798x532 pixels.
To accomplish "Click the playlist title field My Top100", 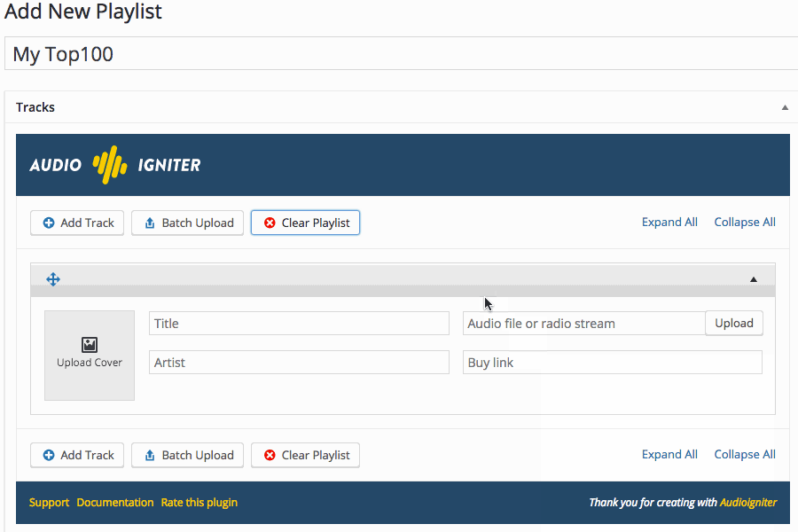I will coord(401,53).
